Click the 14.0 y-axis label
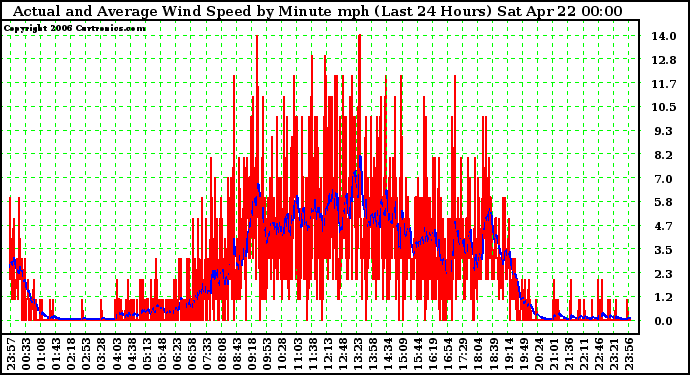The height and width of the screenshot is (375, 690). tap(664, 36)
